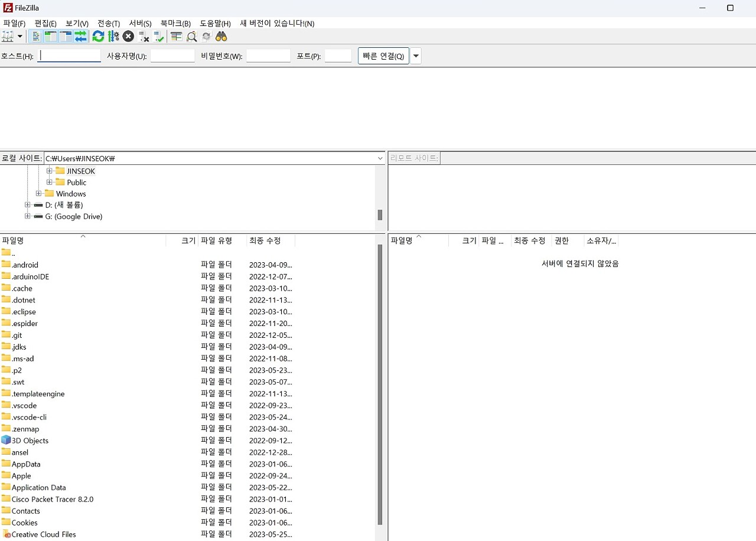Image resolution: width=756 pixels, height=541 pixels.
Task: Select the .templateengine folder name
Action: (38, 394)
